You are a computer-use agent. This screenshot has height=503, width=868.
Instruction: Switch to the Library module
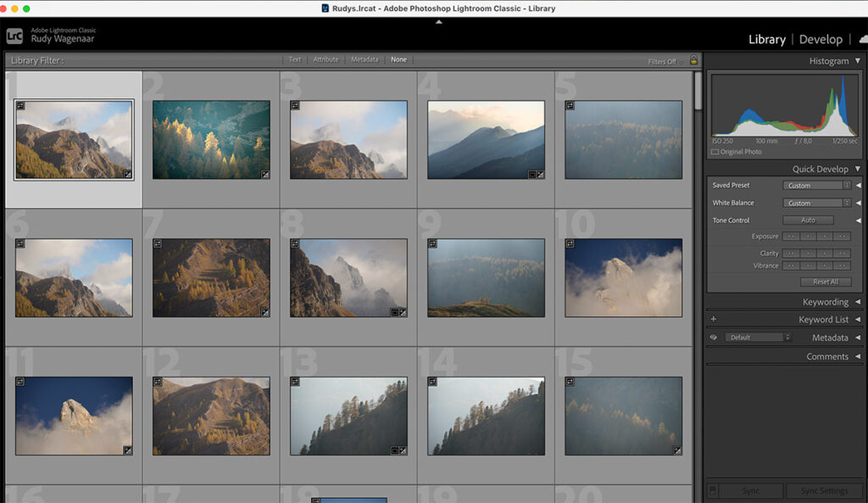(766, 39)
